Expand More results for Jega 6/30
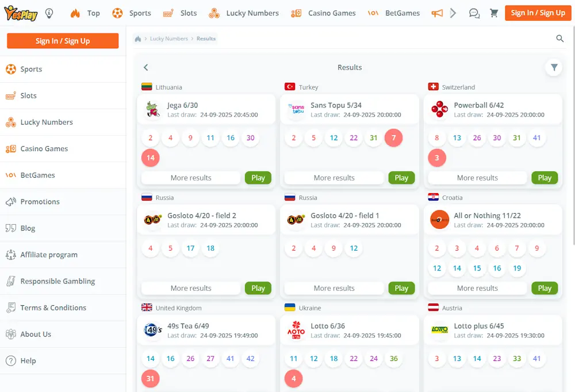 pyautogui.click(x=191, y=178)
